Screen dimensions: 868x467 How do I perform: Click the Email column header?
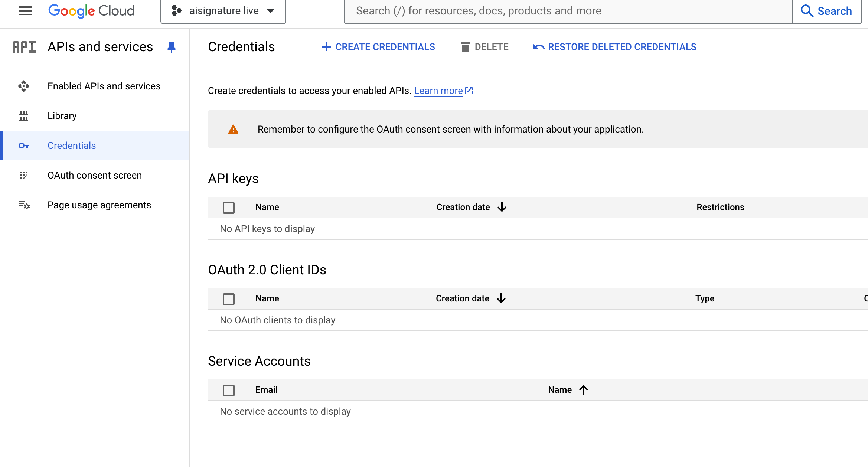(x=266, y=390)
